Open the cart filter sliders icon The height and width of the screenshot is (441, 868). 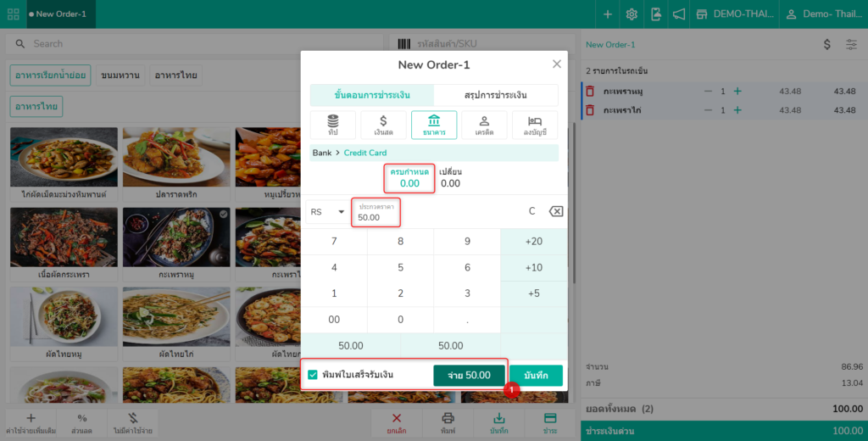tap(851, 44)
